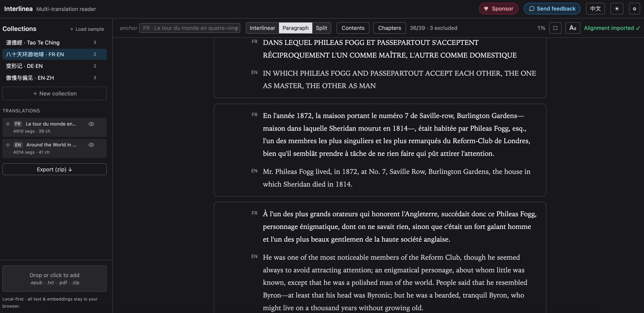The image size is (644, 313).
Task: Switch to Interlinear view
Action: tap(262, 28)
